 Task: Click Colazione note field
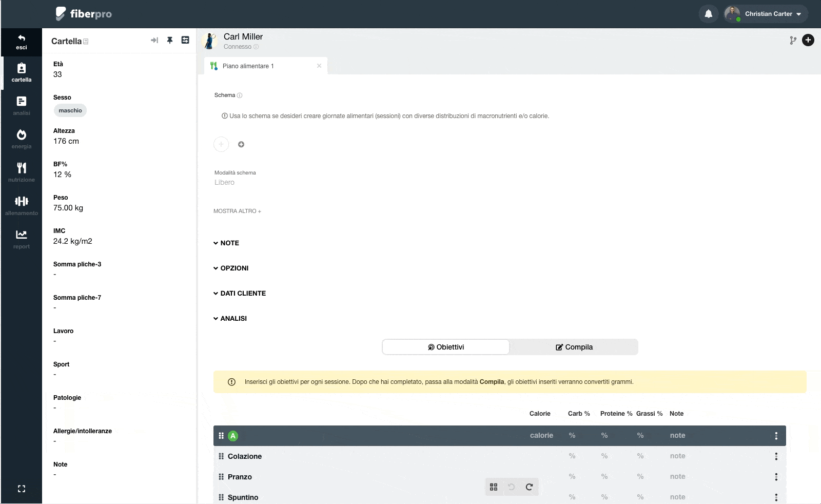(677, 456)
